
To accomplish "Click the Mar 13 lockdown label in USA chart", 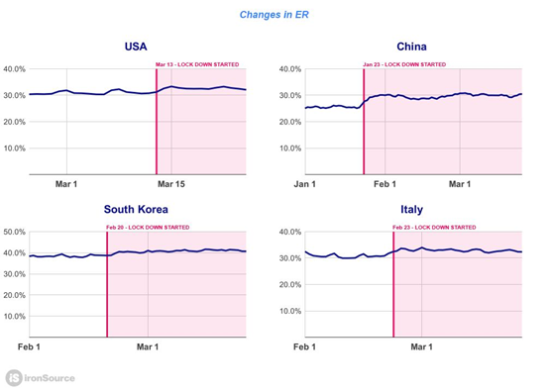I will (197, 64).
